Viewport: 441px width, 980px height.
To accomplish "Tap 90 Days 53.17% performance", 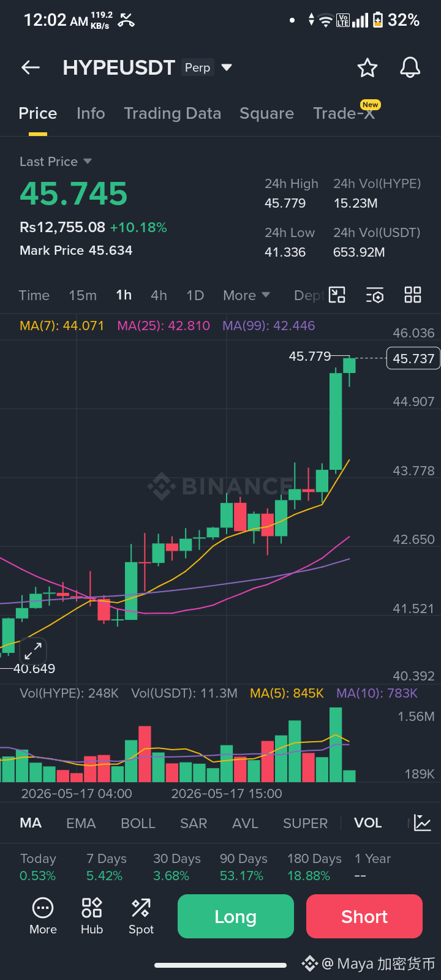I will (243, 867).
